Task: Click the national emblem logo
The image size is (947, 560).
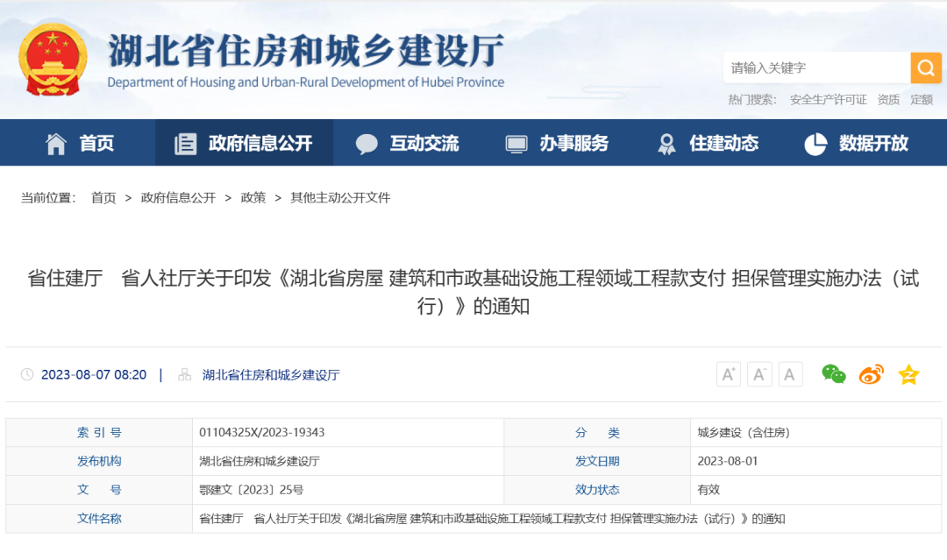Action: [x=53, y=58]
